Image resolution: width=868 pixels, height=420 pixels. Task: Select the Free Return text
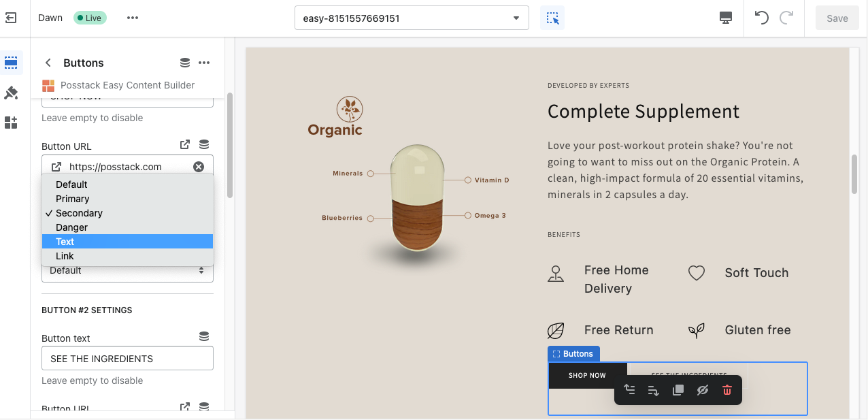pos(619,330)
